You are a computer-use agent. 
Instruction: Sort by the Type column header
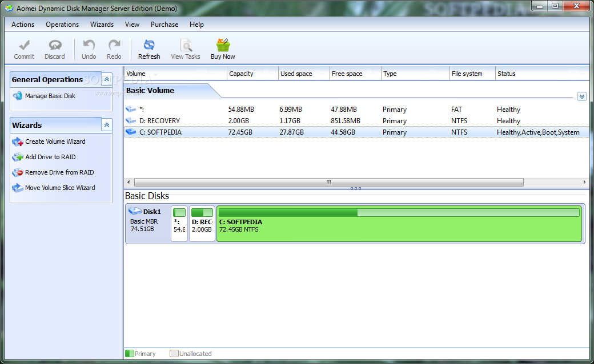tap(415, 74)
